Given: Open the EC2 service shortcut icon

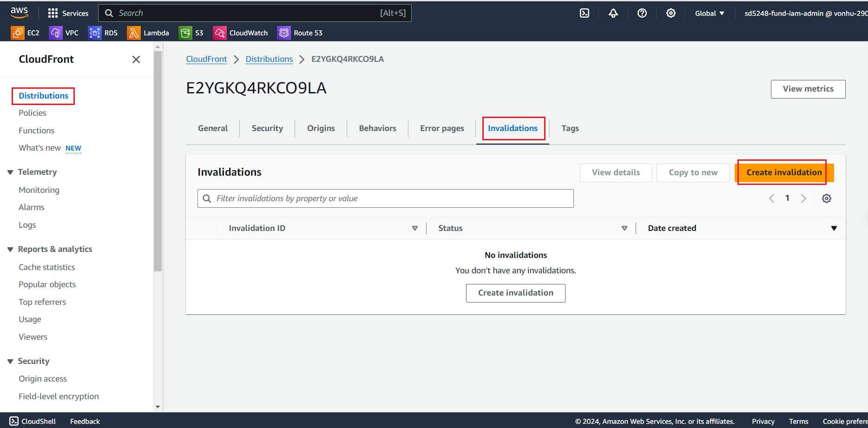Looking at the screenshot, I should click(17, 33).
